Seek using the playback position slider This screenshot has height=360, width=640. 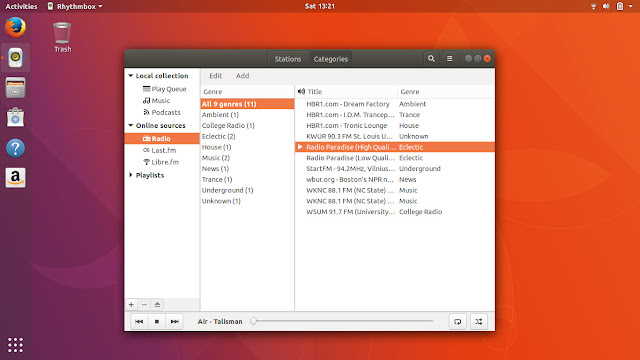343,321
